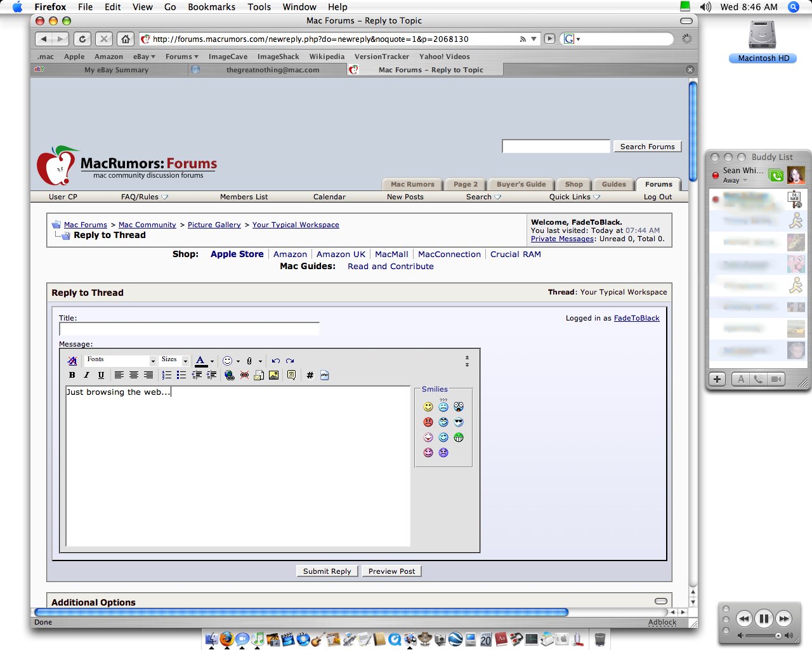Insert the green grinning smiley
Screen dimensions: 812x650
[459, 437]
